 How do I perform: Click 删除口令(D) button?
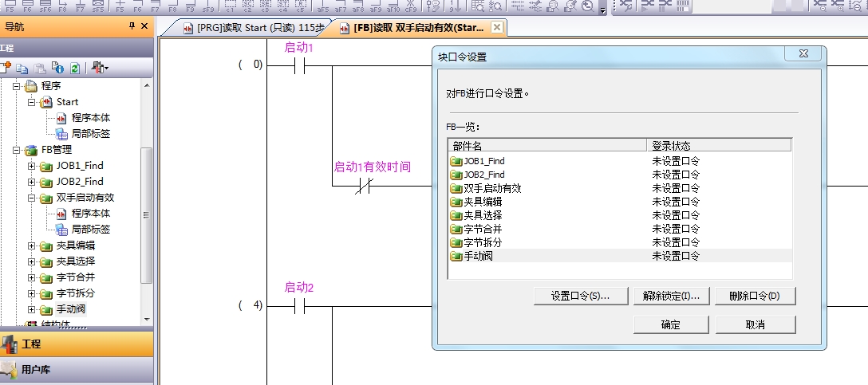point(755,296)
